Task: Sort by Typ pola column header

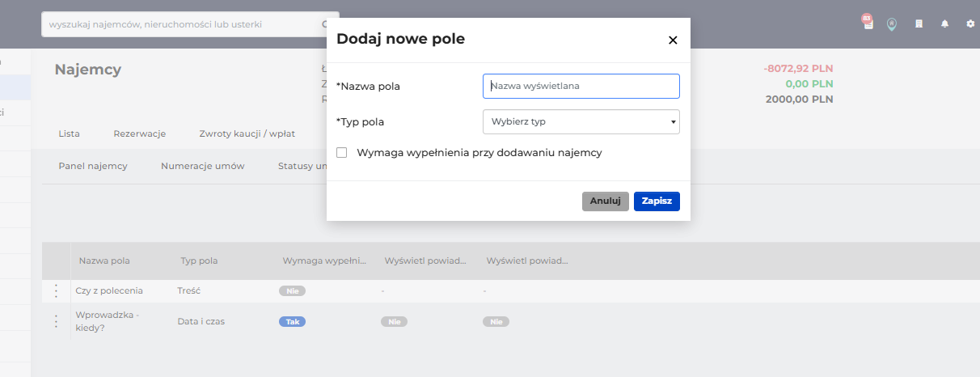Action: pos(199,261)
